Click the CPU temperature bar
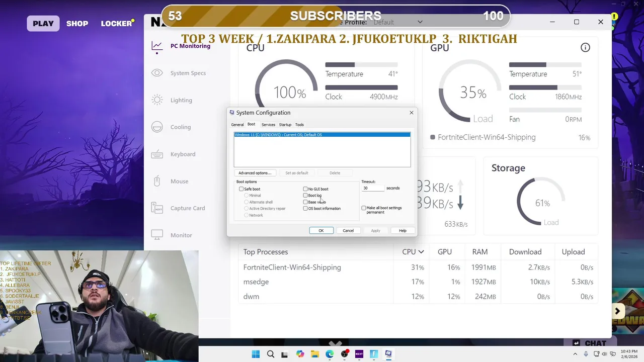Screen dimensions: 644x362 click(x=361, y=65)
